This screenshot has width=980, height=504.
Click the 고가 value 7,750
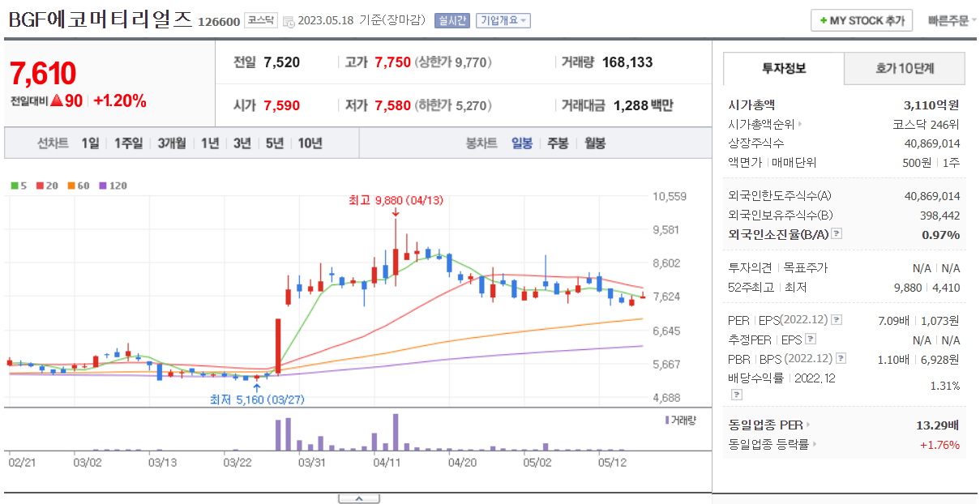click(x=393, y=62)
